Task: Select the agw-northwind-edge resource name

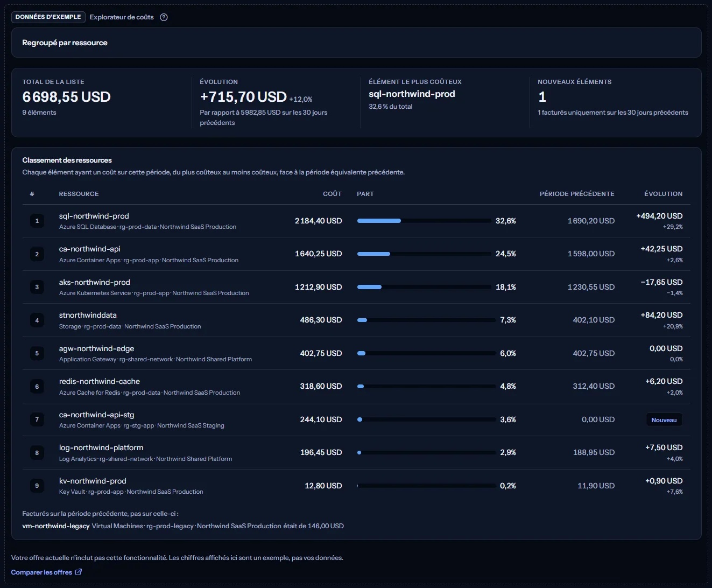Action: pyautogui.click(x=97, y=348)
